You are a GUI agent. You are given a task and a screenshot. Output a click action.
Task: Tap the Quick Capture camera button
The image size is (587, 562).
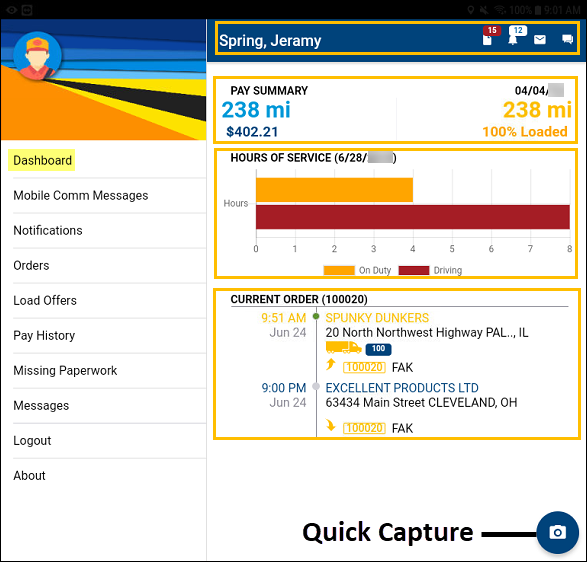click(557, 532)
